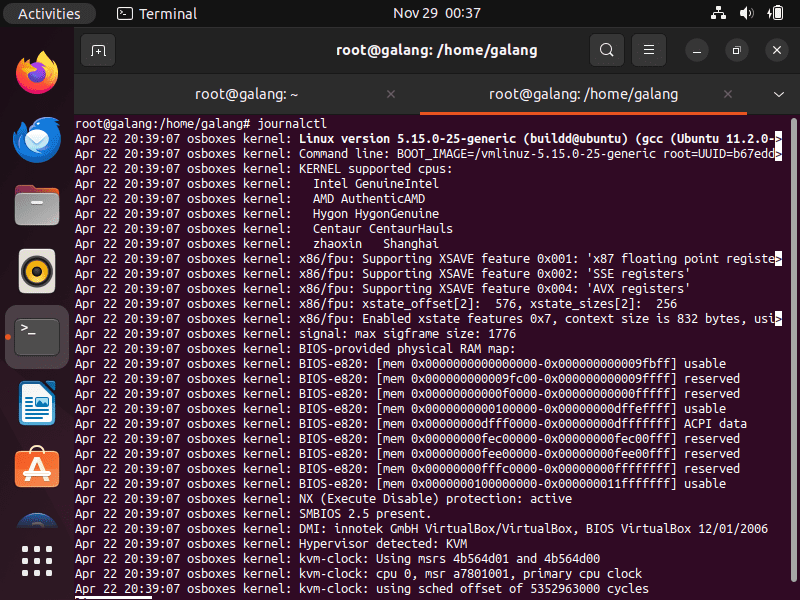The width and height of the screenshot is (800, 600).
Task: Show Applications grid
Action: click(37, 561)
